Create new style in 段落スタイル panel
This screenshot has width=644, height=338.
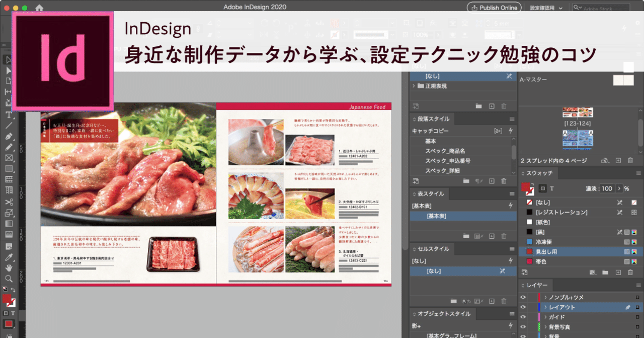click(x=492, y=180)
